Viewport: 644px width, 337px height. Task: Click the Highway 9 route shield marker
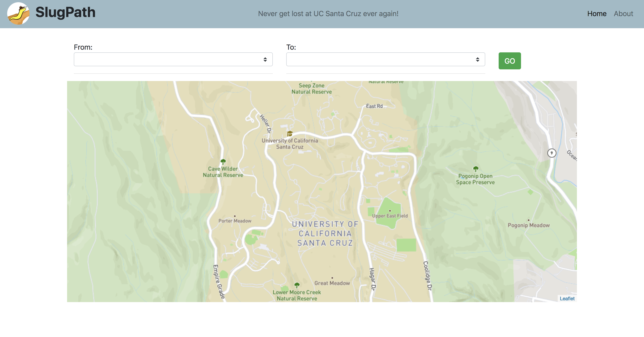551,153
